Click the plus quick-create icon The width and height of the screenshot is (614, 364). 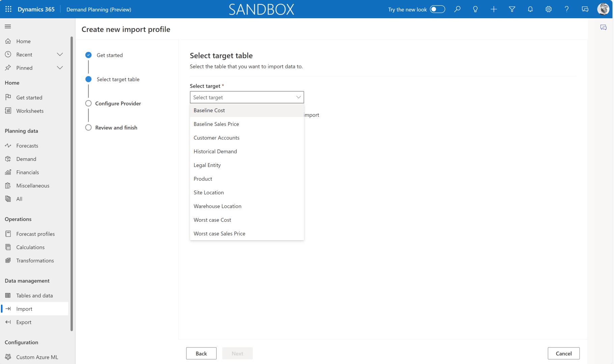click(494, 9)
